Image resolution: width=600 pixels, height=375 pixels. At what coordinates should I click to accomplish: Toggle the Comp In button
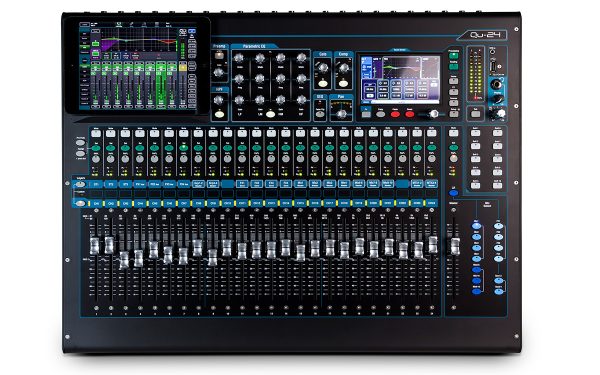click(344, 83)
